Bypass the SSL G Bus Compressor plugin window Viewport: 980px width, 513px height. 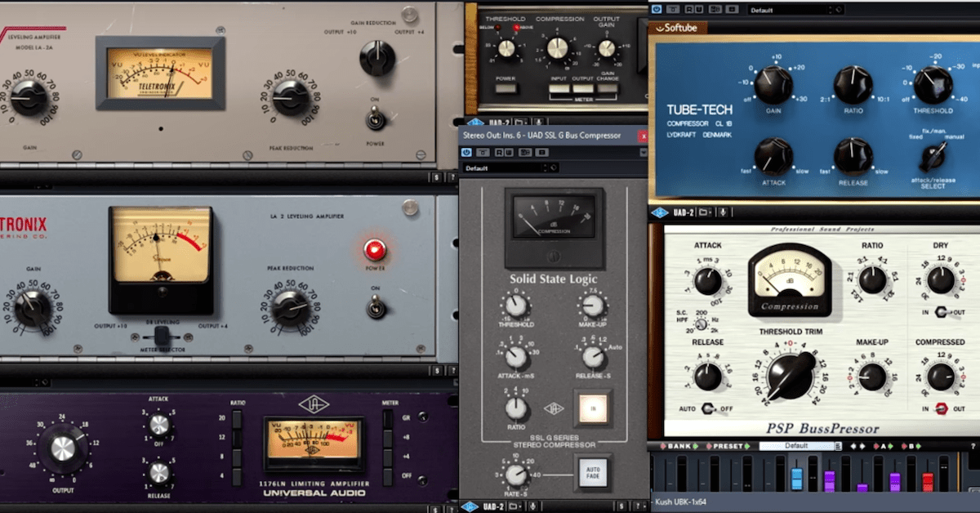pyautogui.click(x=467, y=153)
